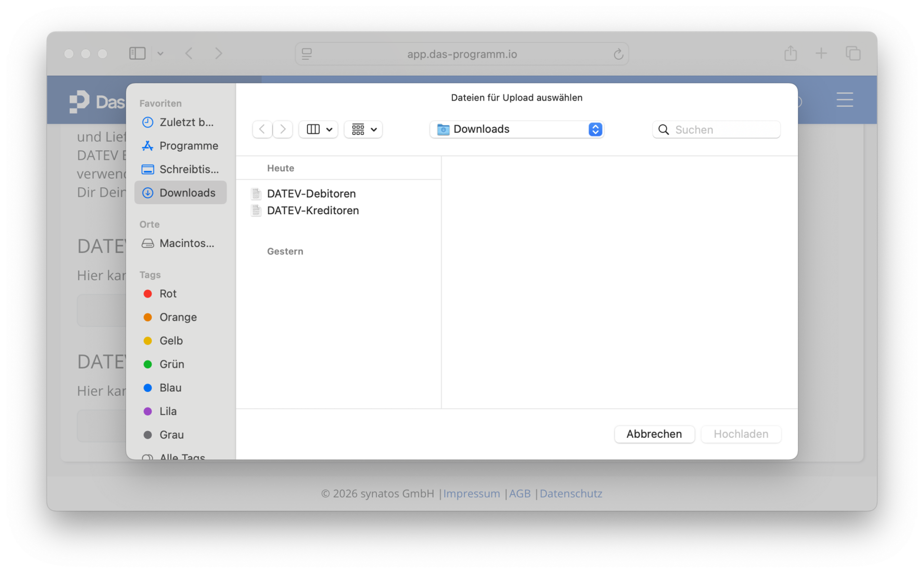
Task: Select Programme in the Favoriten sidebar
Action: pos(180,146)
